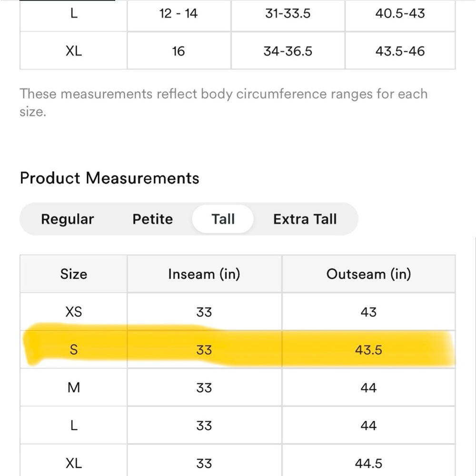Click the 12 - 14 numeric size cell
Viewport: 476px width, 476px height.
point(178,13)
